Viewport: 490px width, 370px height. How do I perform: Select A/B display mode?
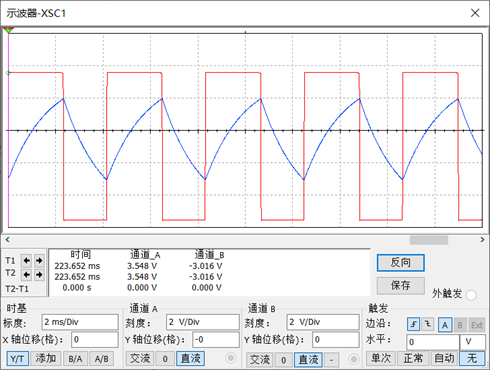coord(102,359)
